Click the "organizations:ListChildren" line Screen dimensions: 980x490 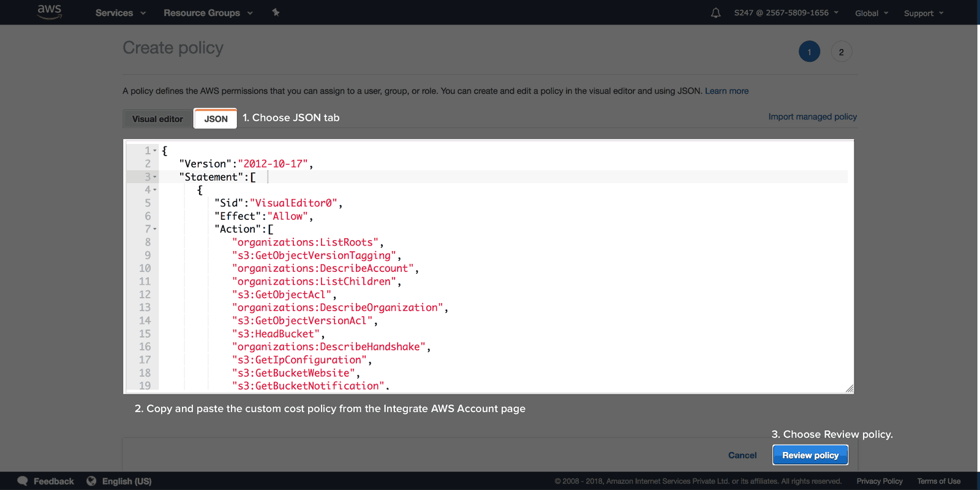(317, 281)
